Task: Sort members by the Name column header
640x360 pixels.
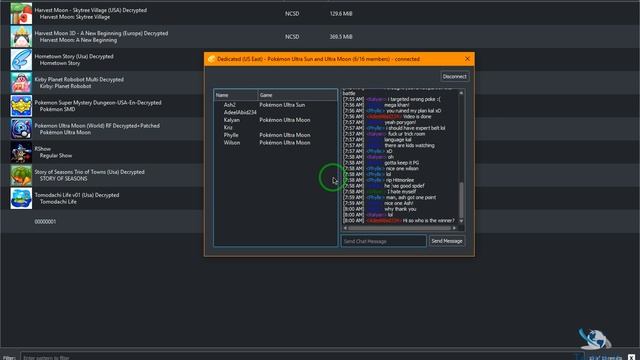Action: click(x=236, y=95)
